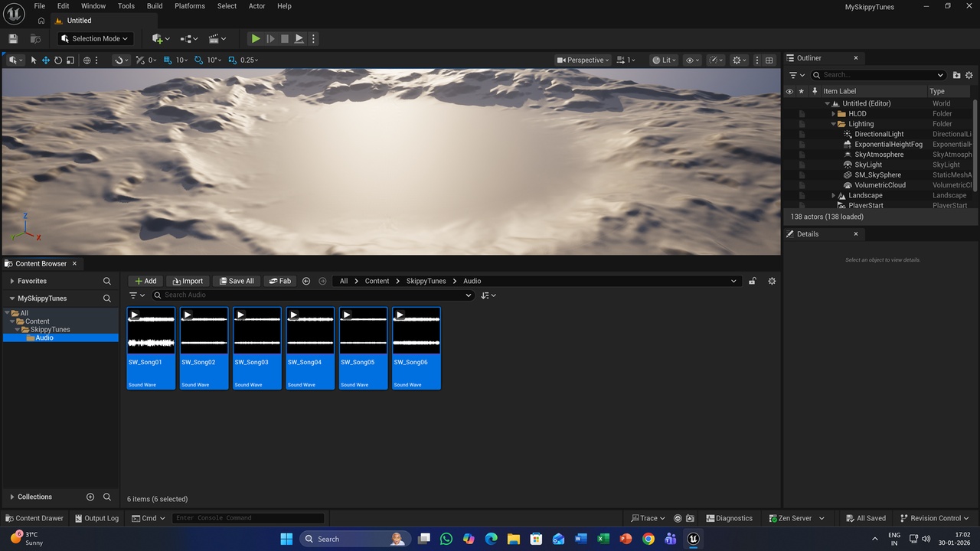
Task: Open the File menu
Action: (x=39, y=5)
